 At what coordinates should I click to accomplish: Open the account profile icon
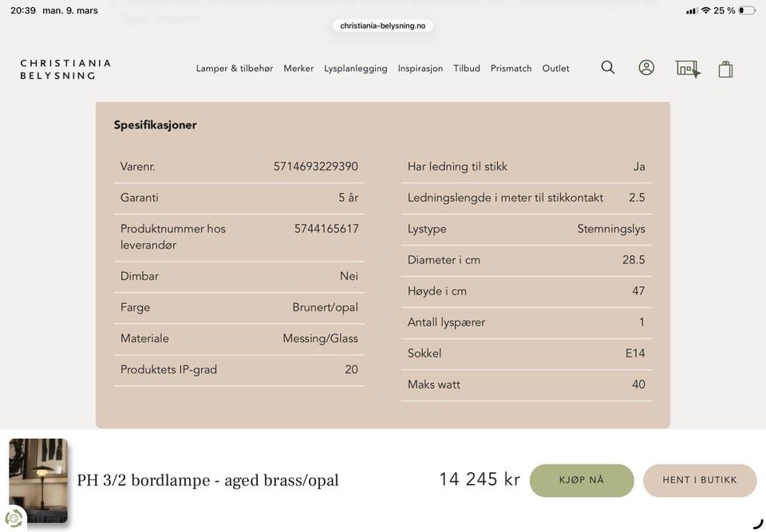pos(646,68)
